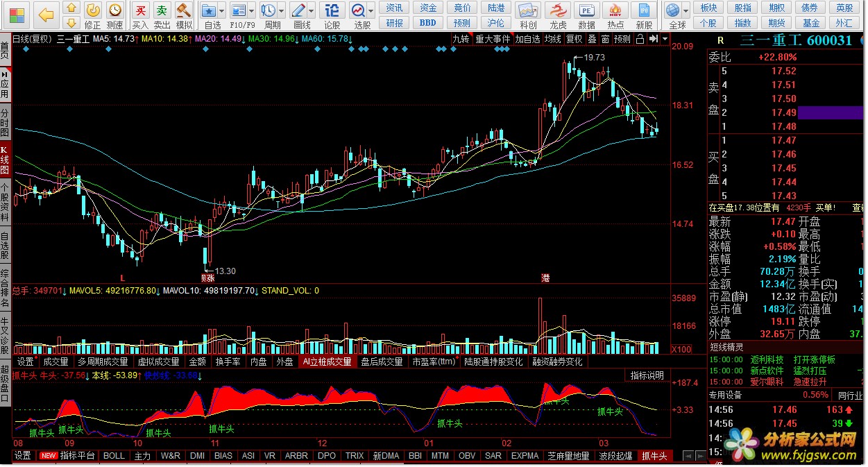
Task: Click the colorful home grid icon
Action: (17, 14)
